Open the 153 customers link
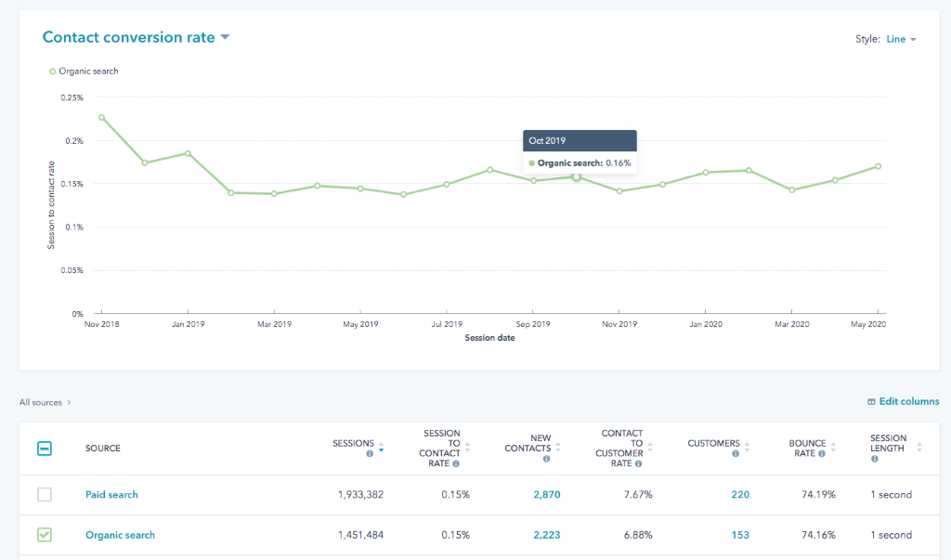 740,535
